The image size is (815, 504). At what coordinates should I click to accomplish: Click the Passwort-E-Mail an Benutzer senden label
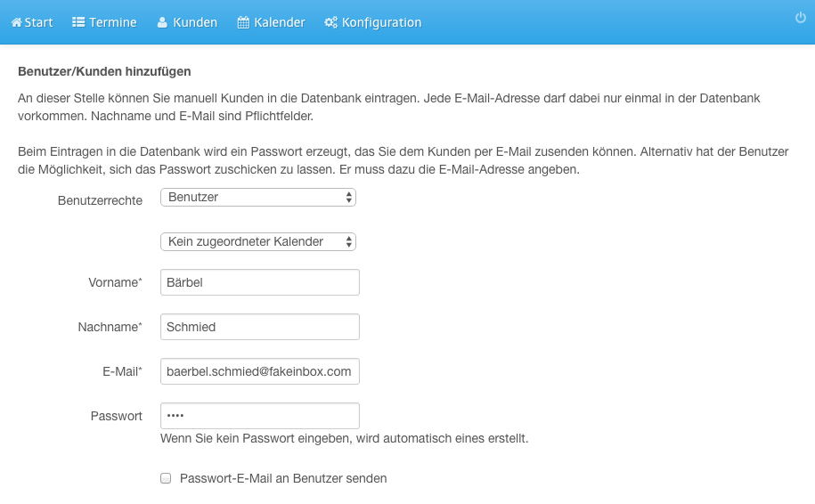tap(283, 478)
